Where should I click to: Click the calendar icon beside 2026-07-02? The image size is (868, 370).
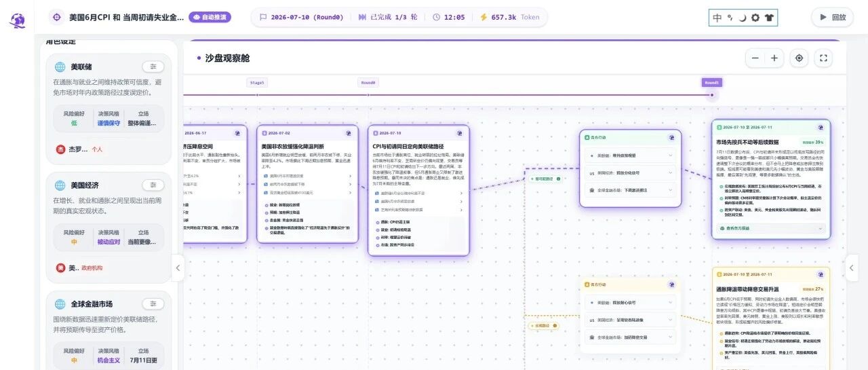click(264, 133)
